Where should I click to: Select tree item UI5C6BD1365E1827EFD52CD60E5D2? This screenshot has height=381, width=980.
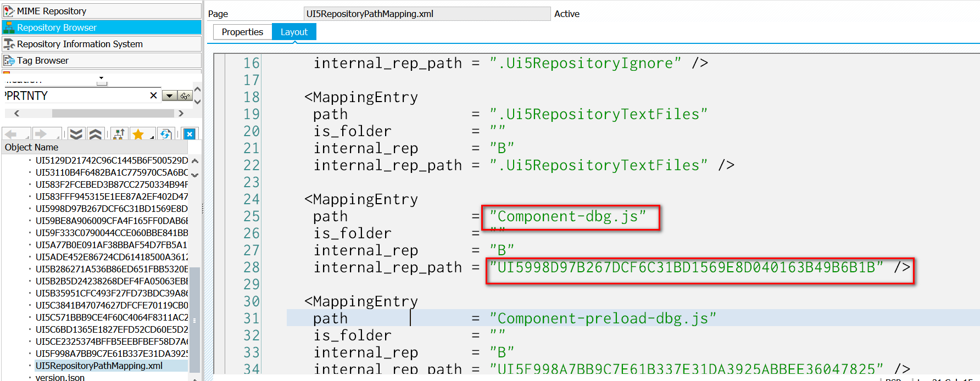click(112, 329)
